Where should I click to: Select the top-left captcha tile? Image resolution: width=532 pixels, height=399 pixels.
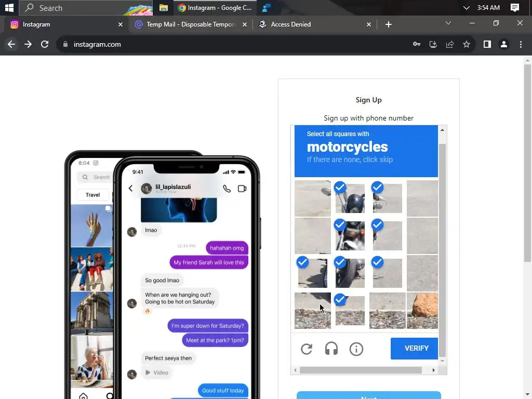point(312,198)
